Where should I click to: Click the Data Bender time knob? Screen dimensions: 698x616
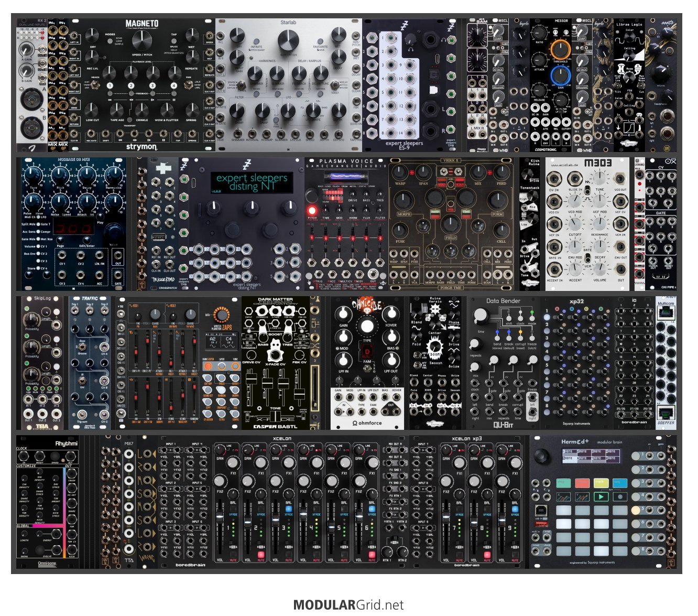click(x=481, y=316)
